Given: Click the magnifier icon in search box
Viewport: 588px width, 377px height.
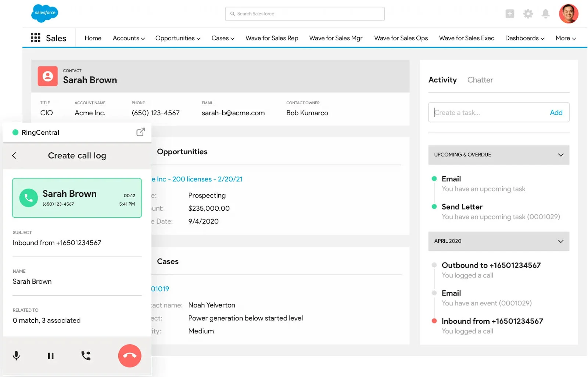Looking at the screenshot, I should tap(233, 14).
